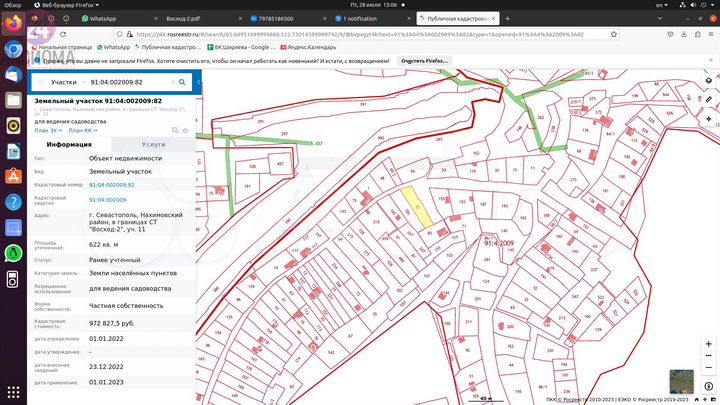Image resolution: width=720 pixels, height=405 pixels.
Task: Open Show Applications grid in dock
Action: 14,391
